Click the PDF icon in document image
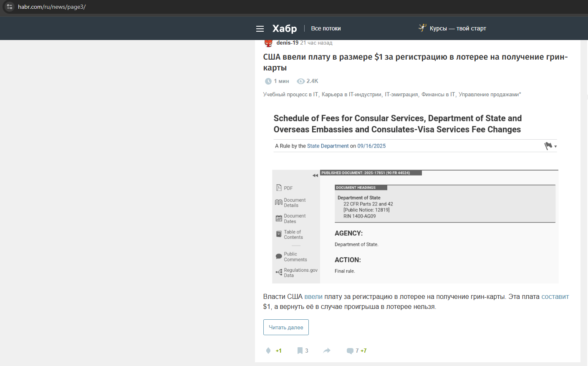Image resolution: width=588 pixels, height=366 pixels. click(x=279, y=188)
